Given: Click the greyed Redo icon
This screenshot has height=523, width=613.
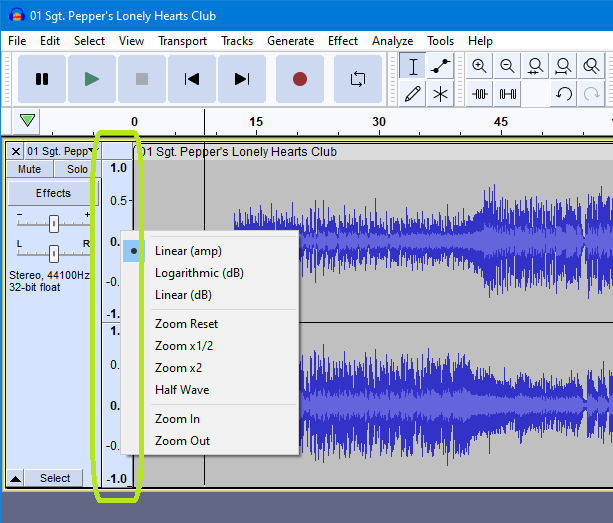Looking at the screenshot, I should click(591, 94).
